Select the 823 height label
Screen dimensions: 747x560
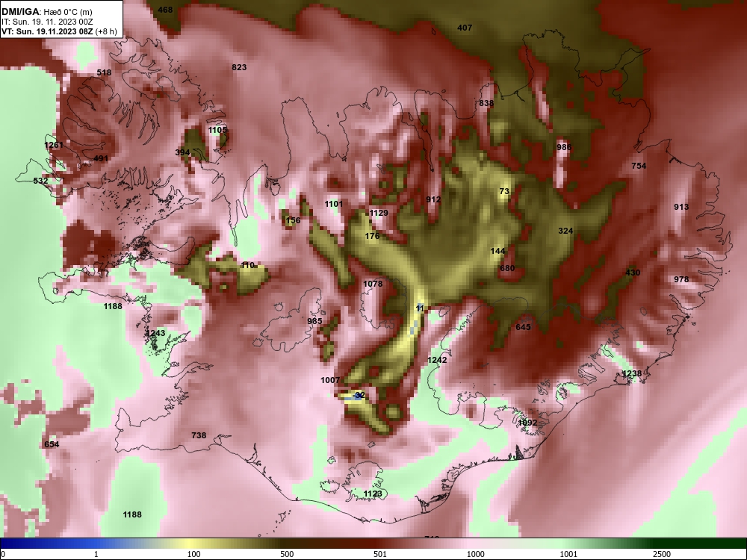point(239,67)
